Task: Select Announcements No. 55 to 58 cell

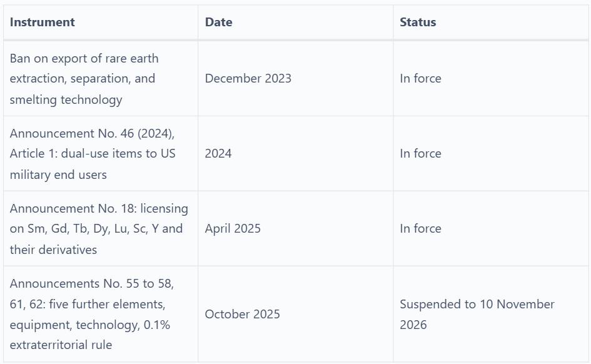Action: click(101, 314)
